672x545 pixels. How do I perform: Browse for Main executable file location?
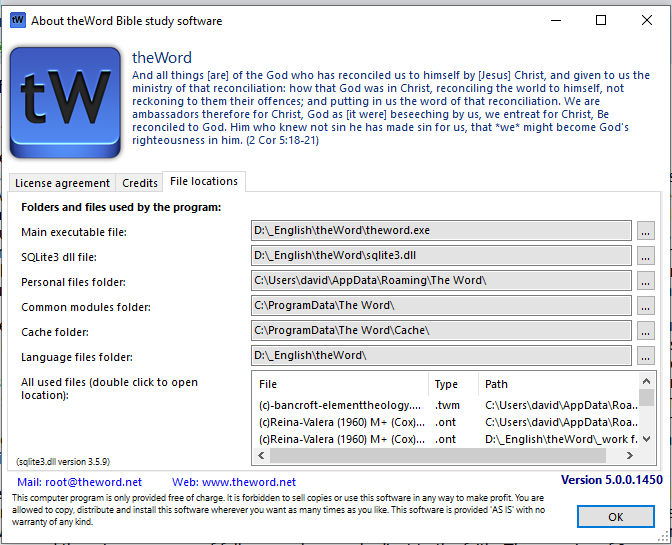pos(645,231)
